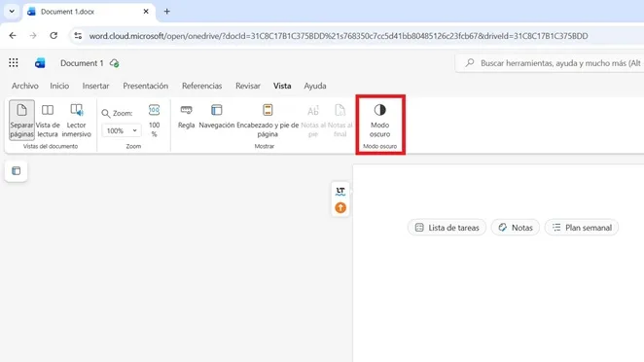This screenshot has height=362, width=644.
Task: Click Notas al pie
Action: [x=313, y=120]
